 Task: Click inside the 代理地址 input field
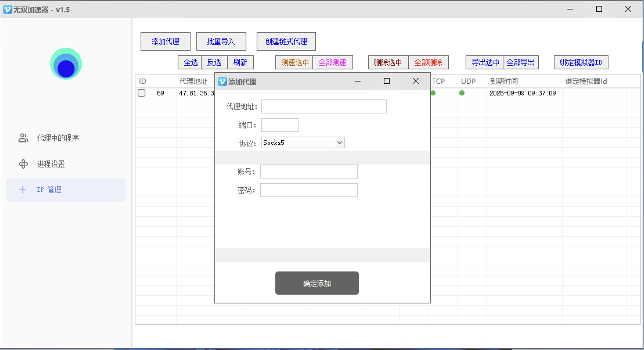tap(324, 106)
